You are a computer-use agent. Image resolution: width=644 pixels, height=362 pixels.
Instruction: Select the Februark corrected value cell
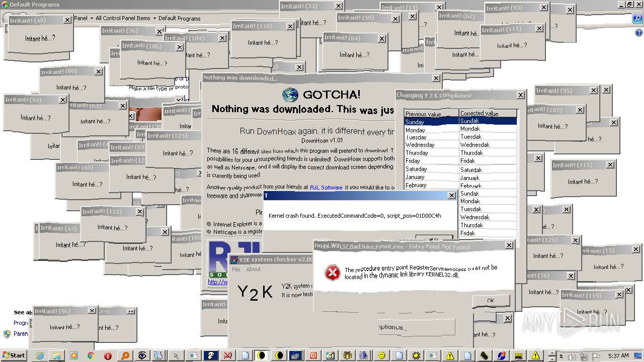(488, 186)
